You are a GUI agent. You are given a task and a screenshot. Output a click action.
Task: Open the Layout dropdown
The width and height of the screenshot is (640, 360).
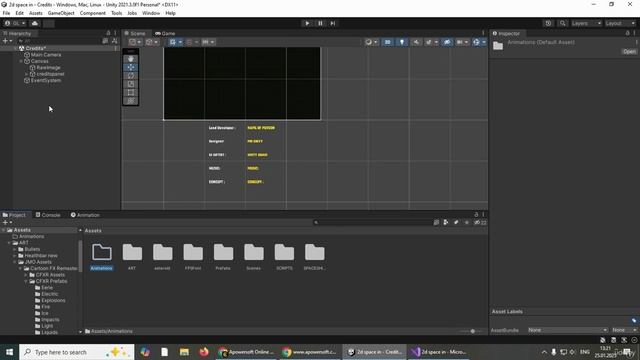point(620,23)
